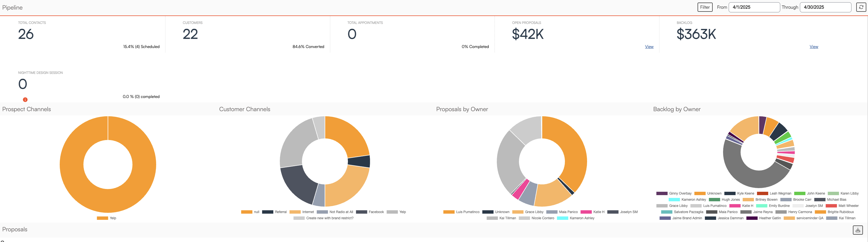Click Kameron Ashley label in Backlog by Owner legend
This screenshot has height=242, width=868.
pyautogui.click(x=694, y=200)
